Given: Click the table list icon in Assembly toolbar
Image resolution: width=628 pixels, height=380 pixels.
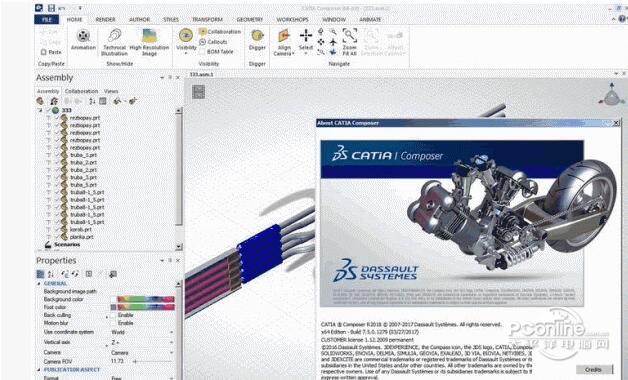Looking at the screenshot, I should 103,101.
